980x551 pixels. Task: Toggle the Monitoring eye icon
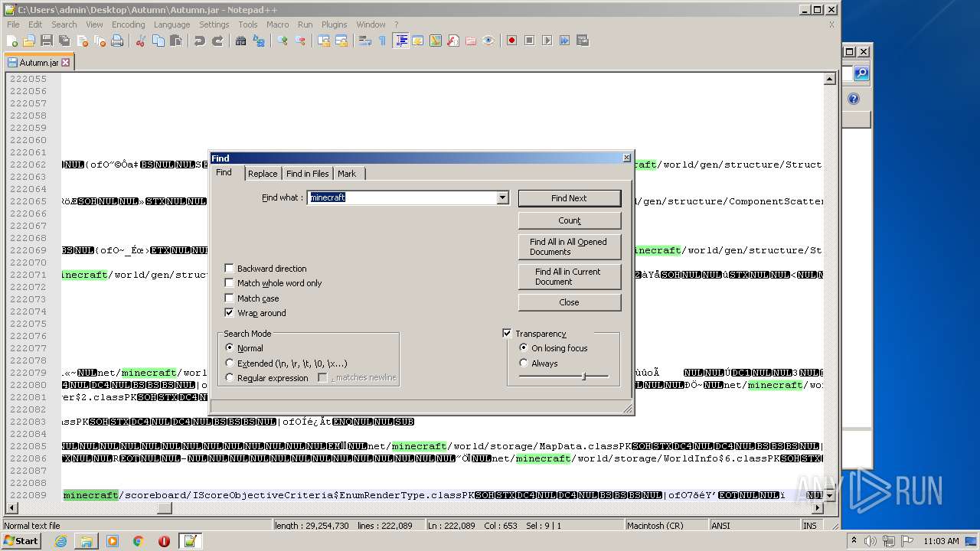point(488,41)
